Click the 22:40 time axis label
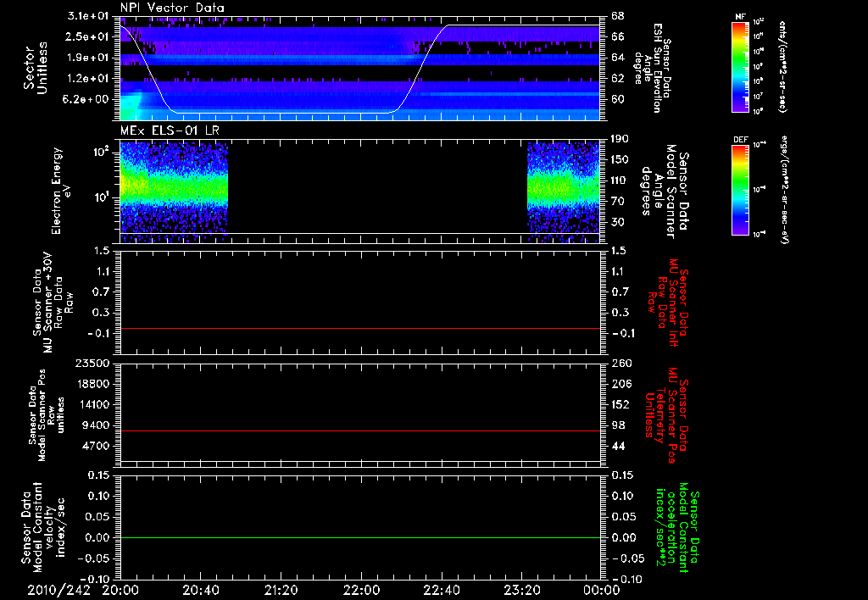 point(441,590)
